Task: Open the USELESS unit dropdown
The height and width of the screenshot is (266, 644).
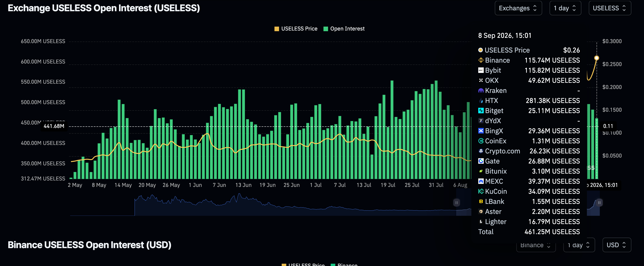Action: click(x=610, y=8)
